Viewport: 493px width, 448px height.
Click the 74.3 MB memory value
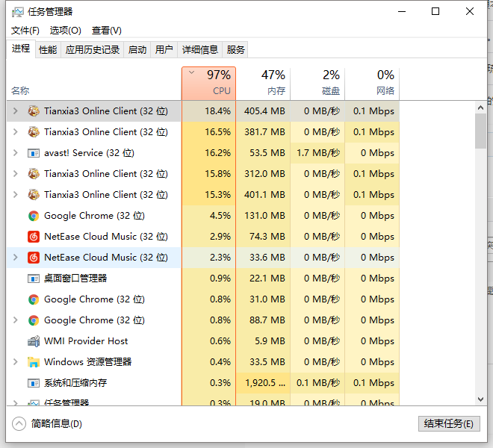[x=263, y=237]
